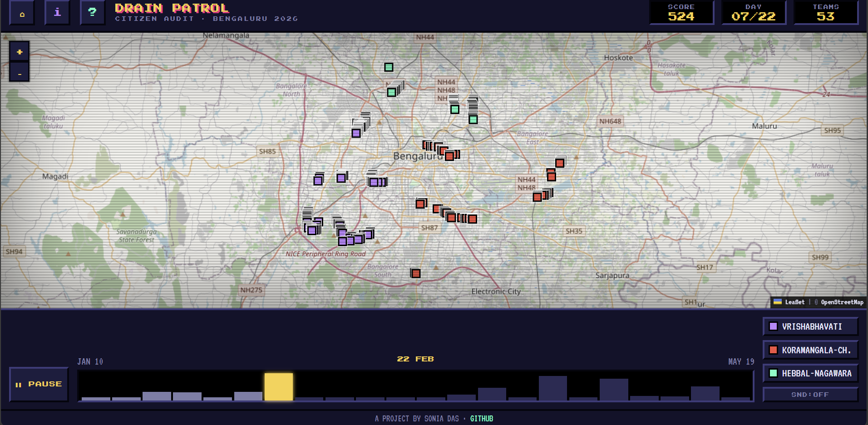Viewport: 868px width, 425px height.
Task: Pause the timeline playback
Action: 39,384
